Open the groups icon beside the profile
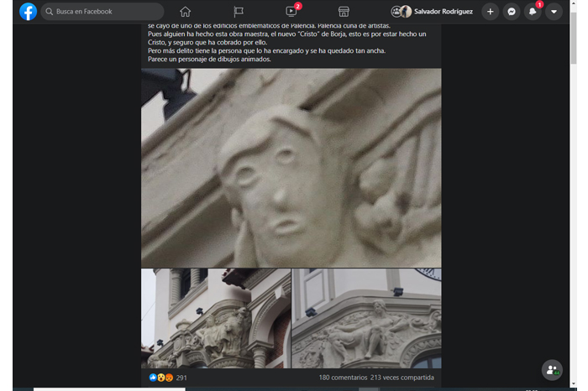This screenshot has width=588, height=391. 396,12
